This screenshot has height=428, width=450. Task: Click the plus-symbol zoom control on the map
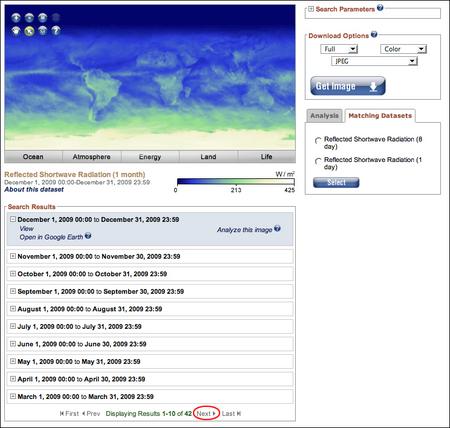[x=16, y=18]
